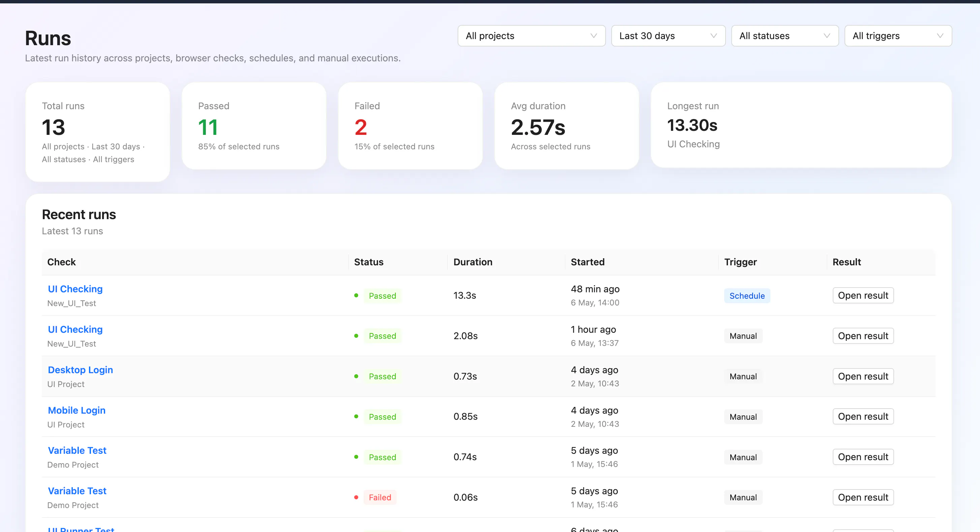Click the Manual badge in the 2.08s UI Checking row
This screenshot has width=980, height=532.
[743, 336]
